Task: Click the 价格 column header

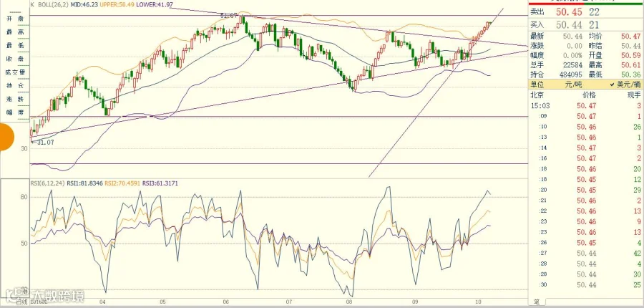Action: (589, 95)
